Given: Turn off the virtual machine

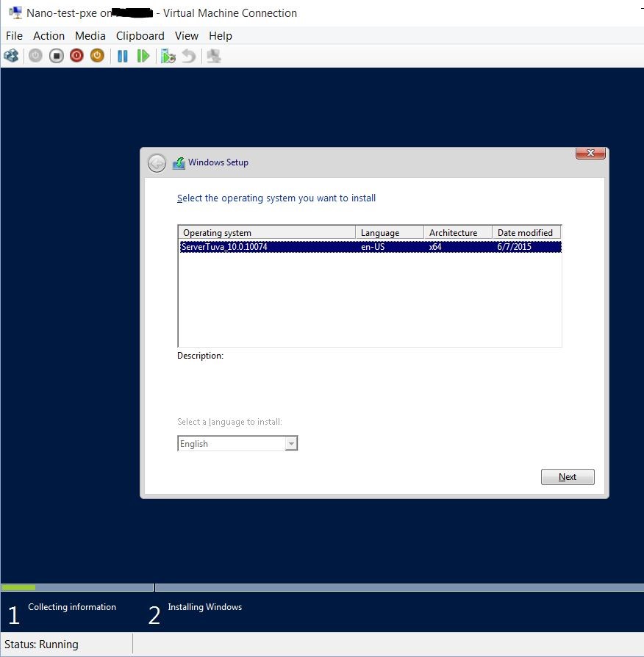Looking at the screenshot, I should [56, 56].
